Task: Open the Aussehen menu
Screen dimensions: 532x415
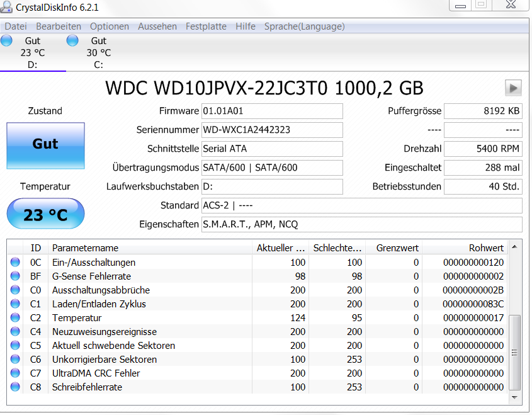Action: click(157, 26)
